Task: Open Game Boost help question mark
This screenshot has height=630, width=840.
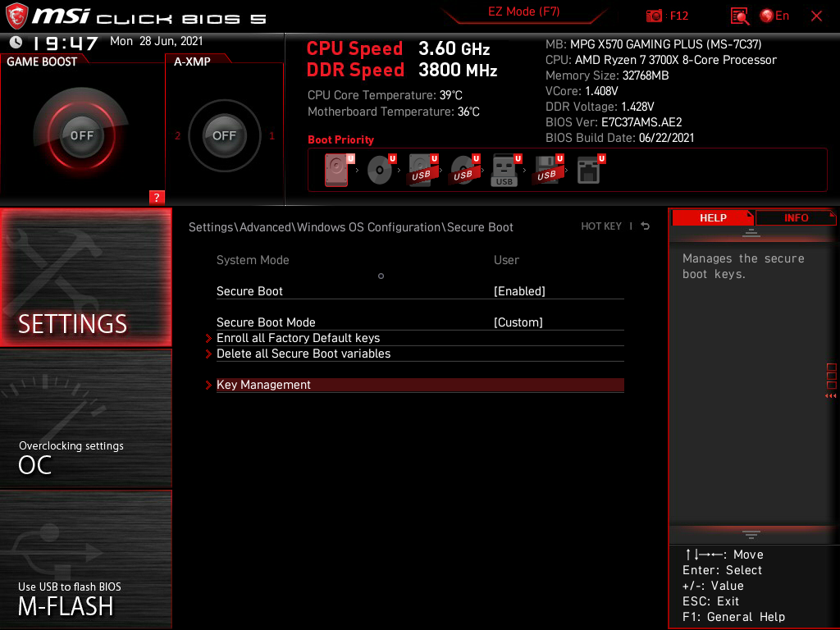Action: [157, 197]
